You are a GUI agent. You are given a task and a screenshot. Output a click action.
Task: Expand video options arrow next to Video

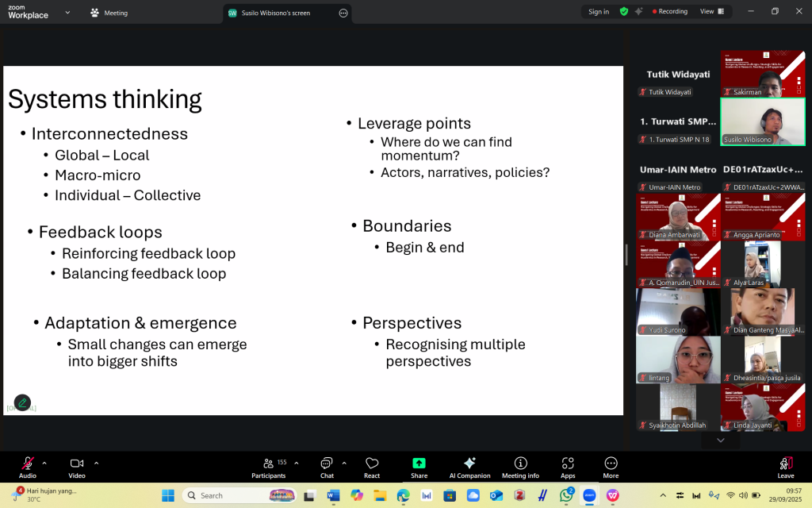tap(97, 463)
